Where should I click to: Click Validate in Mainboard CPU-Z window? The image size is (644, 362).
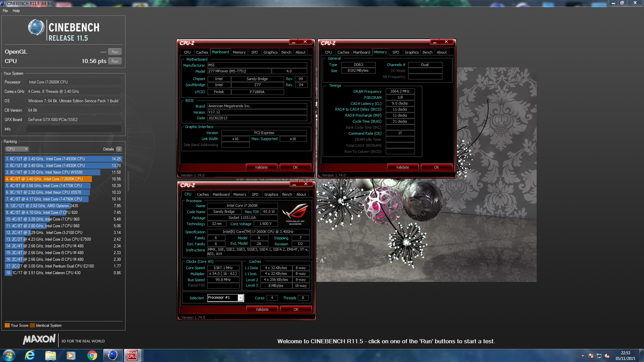pos(261,167)
